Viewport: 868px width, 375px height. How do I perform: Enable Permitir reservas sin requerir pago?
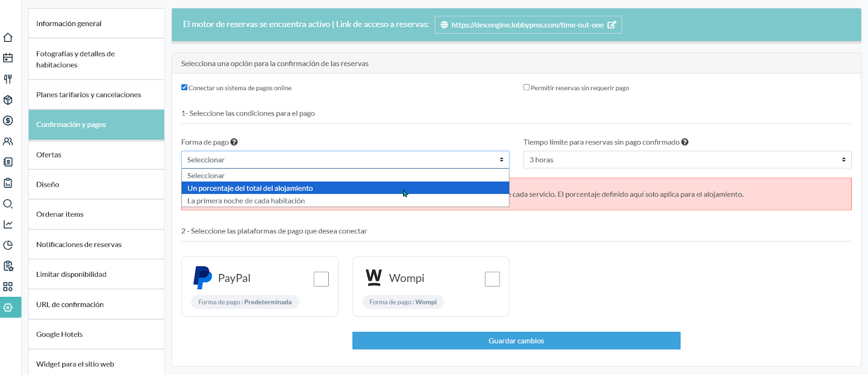click(526, 87)
